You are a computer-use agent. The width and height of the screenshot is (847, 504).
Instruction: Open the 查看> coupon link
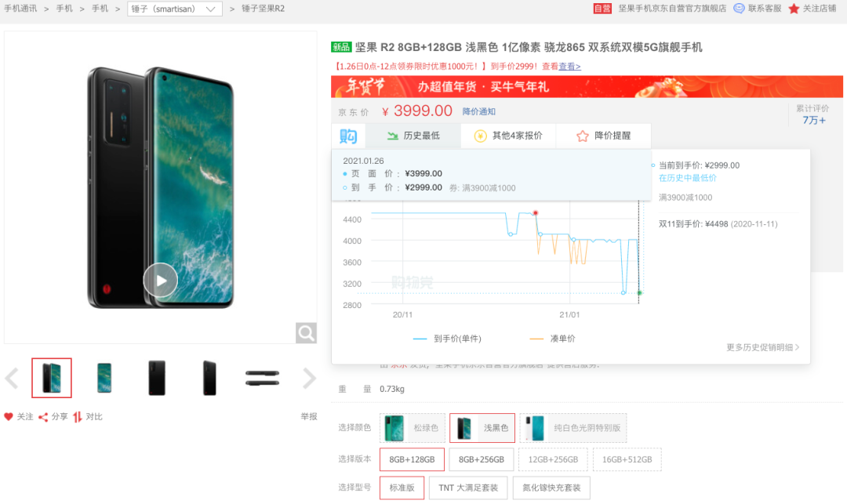coord(570,67)
